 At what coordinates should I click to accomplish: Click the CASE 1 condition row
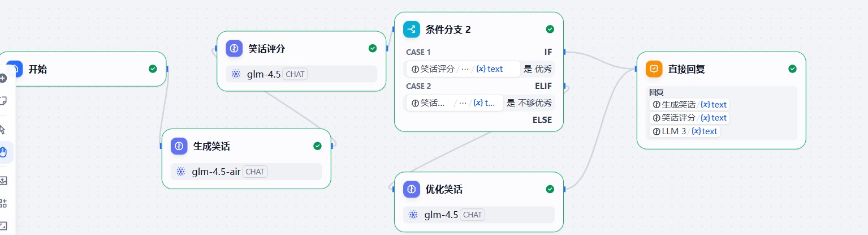tap(478, 69)
